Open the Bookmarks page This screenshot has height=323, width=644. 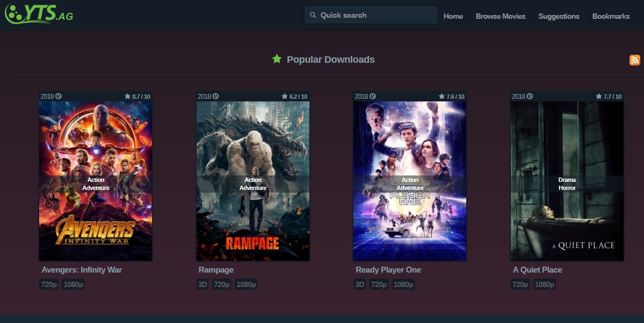(611, 16)
